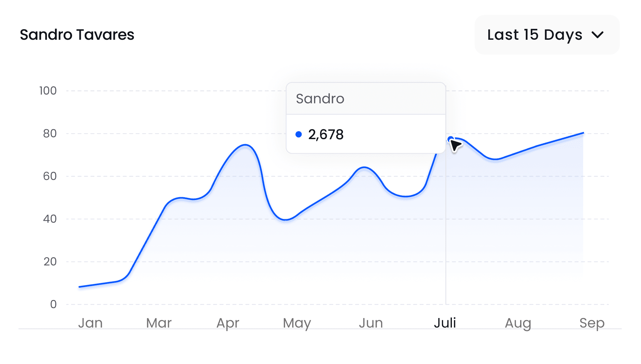Click the Jan axis label
Screen dimensions: 641x364
pos(90,323)
